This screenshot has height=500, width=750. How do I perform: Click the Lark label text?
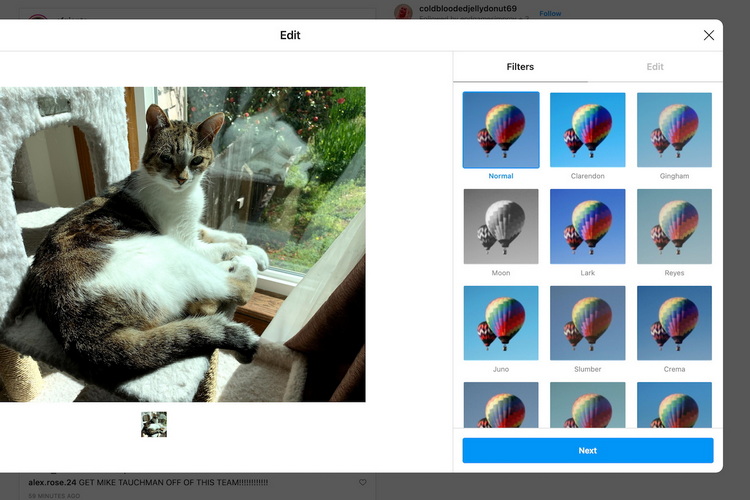[587, 273]
